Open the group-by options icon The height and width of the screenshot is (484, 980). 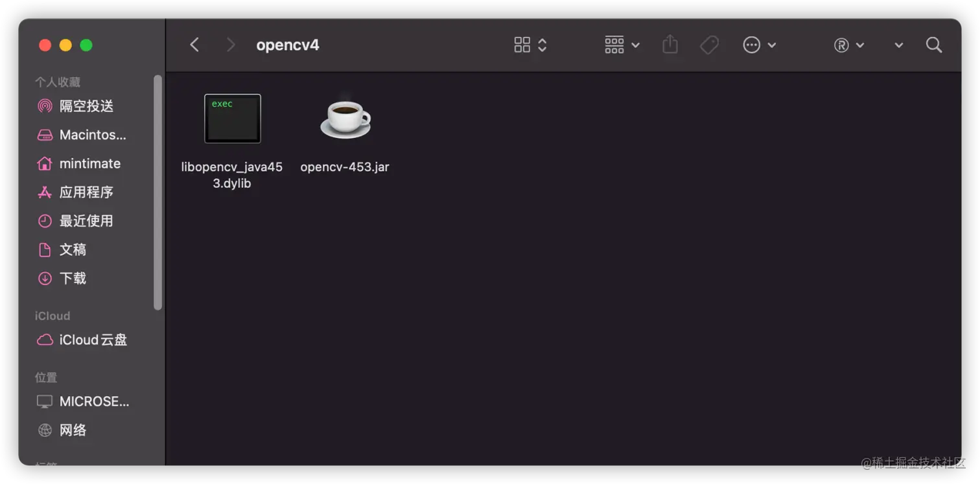[614, 45]
